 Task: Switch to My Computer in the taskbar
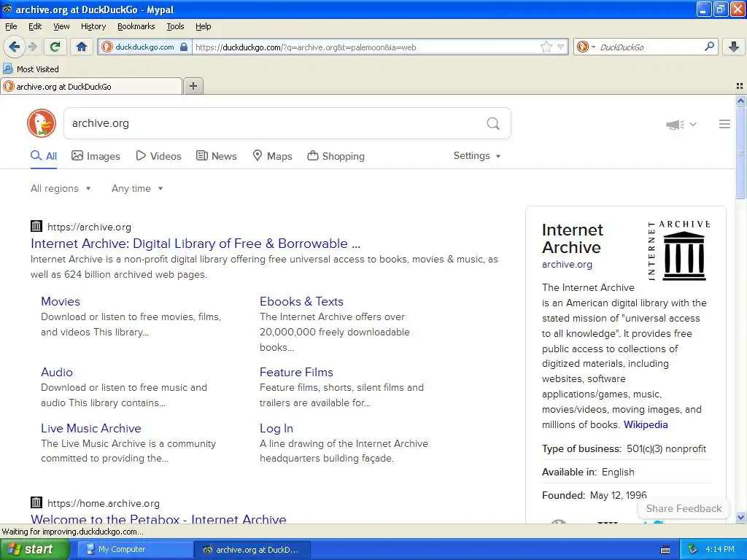click(x=135, y=550)
